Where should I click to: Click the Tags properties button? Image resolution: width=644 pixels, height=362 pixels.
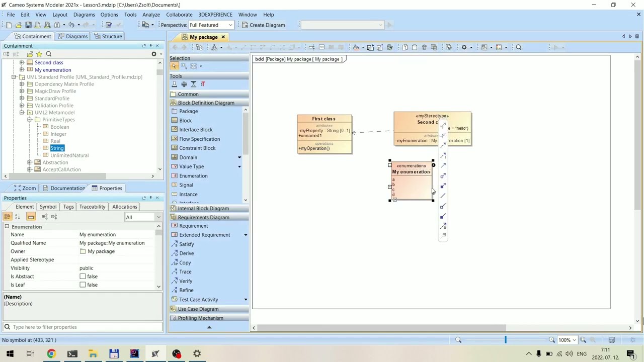point(68,207)
